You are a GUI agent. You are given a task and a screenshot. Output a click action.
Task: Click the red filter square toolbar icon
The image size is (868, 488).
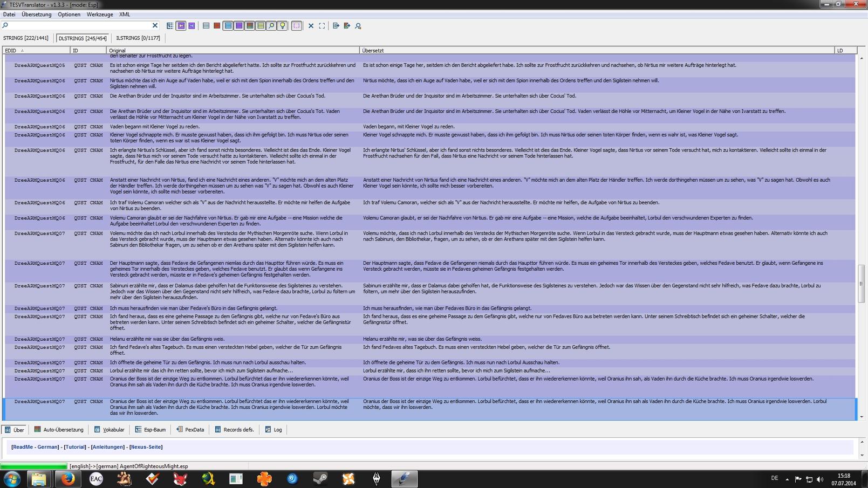(x=217, y=26)
